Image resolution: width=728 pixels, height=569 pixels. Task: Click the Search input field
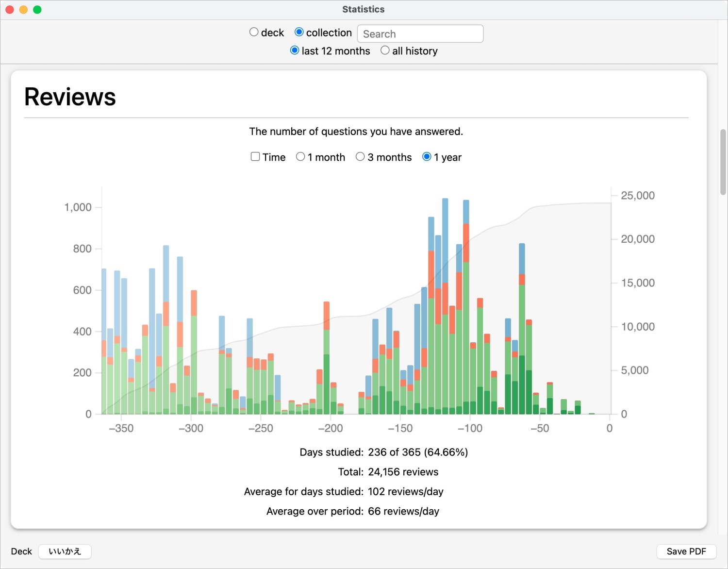point(420,34)
